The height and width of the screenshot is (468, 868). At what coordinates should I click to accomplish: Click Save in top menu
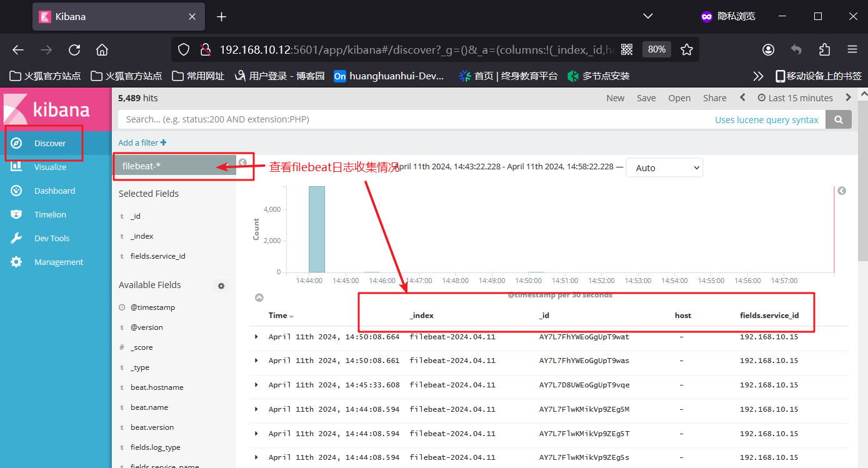click(x=646, y=97)
